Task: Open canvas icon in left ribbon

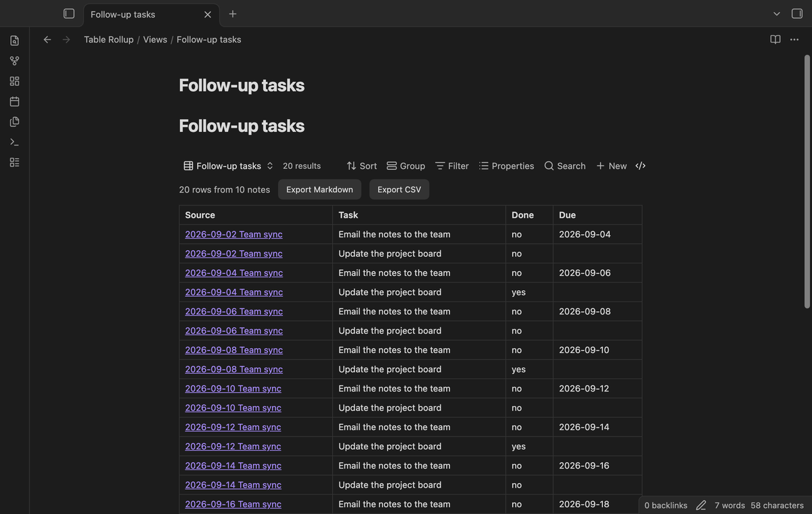Action: [14, 81]
